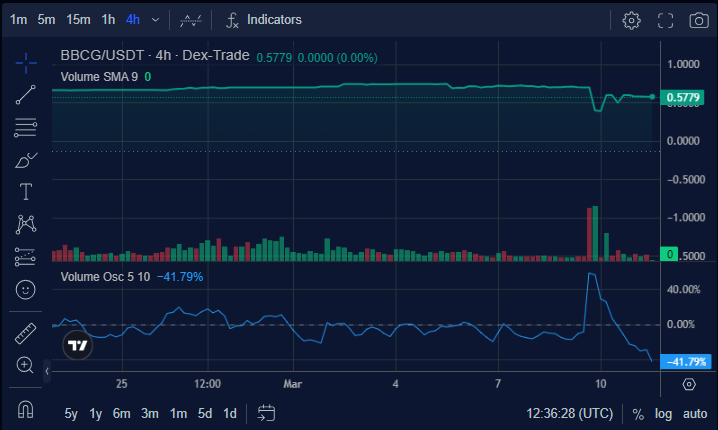Enter fullscreen chart mode
This screenshot has height=430, width=718.
[x=665, y=21]
